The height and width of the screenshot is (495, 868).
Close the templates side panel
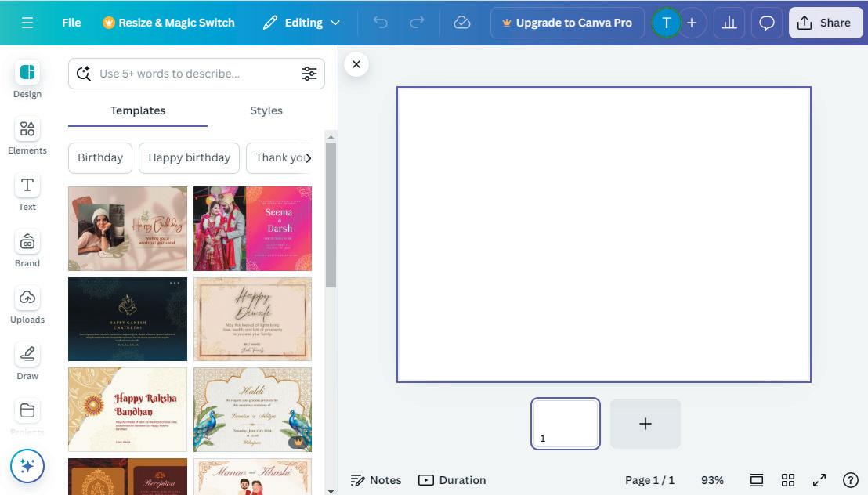click(356, 64)
